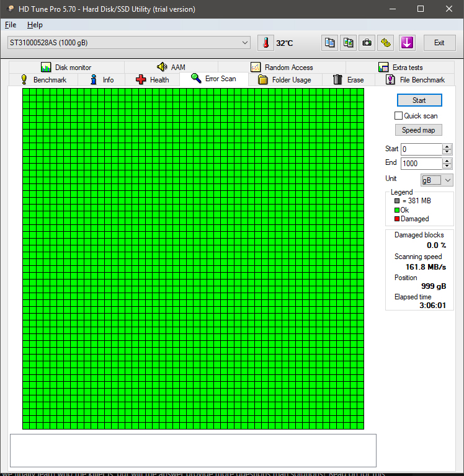Open the Help menu
This screenshot has height=476, width=464.
(x=35, y=25)
